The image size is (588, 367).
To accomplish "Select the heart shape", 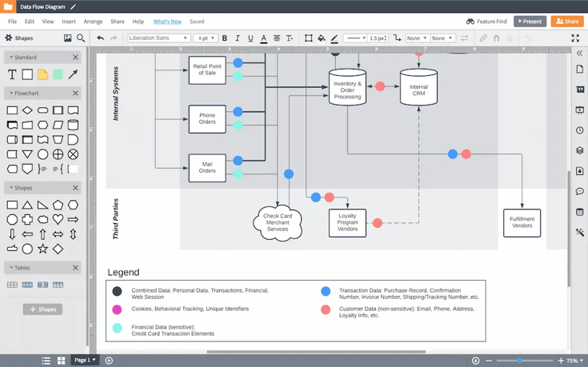I will coord(58,219).
